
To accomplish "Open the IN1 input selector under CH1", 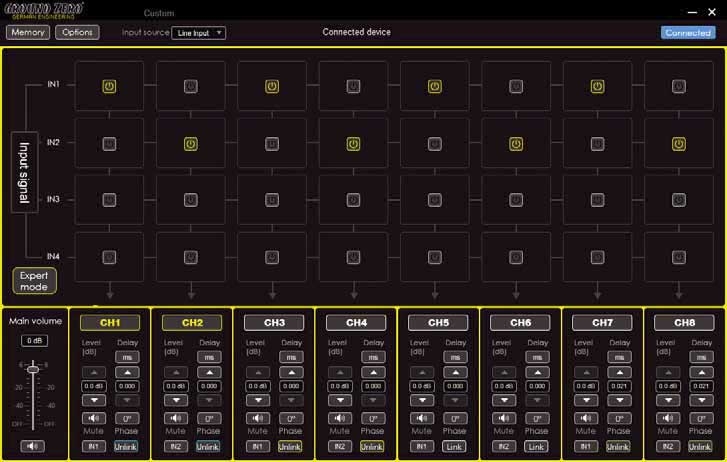I will (x=93, y=446).
